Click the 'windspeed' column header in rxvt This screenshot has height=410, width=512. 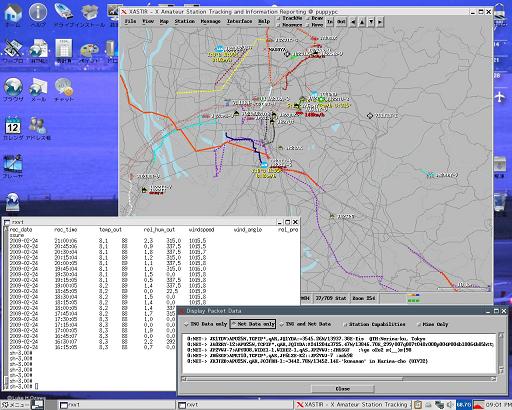[201, 230]
